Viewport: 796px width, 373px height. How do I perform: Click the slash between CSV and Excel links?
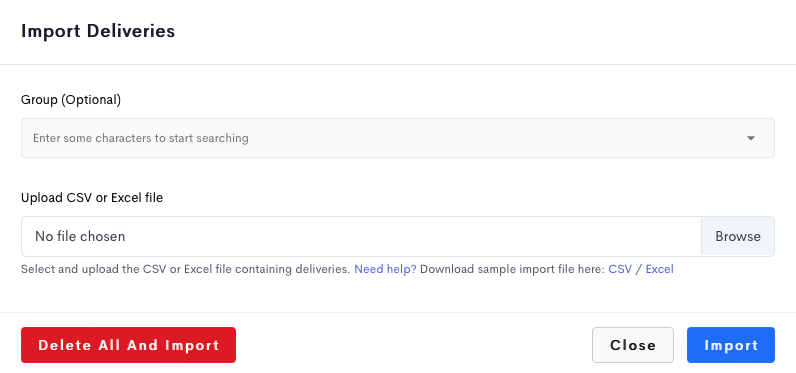click(639, 269)
